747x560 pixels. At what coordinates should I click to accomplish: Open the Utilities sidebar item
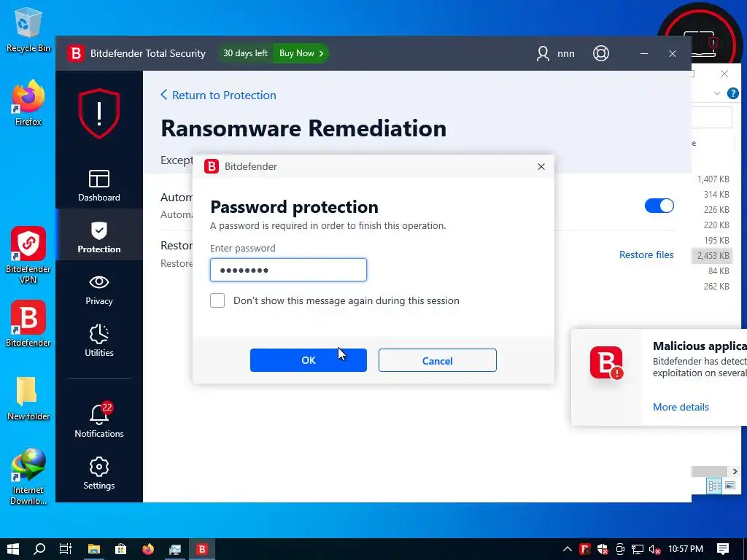pos(99,340)
